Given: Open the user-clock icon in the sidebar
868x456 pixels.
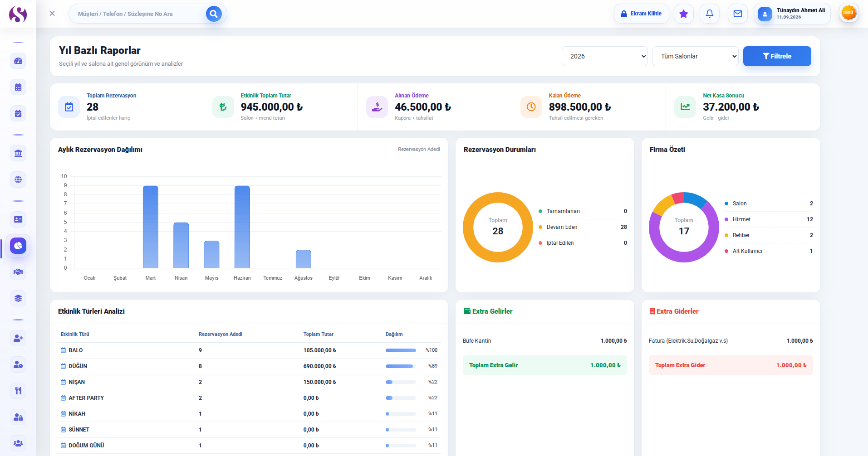Looking at the screenshot, I should tap(18, 364).
